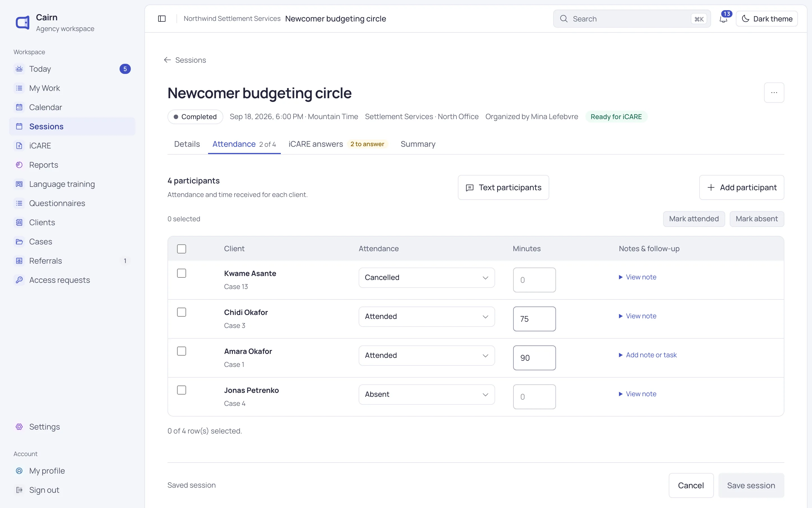The height and width of the screenshot is (508, 812).
Task: Click the iCARE document icon
Action: [x=19, y=145]
